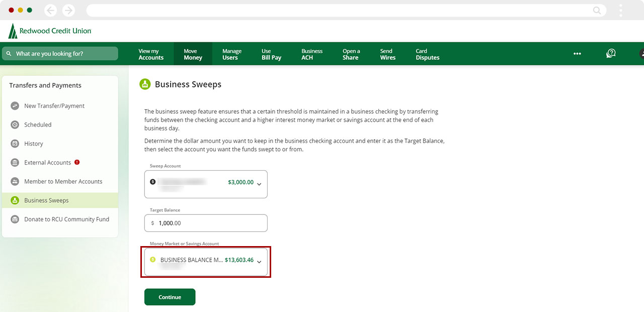
Task: Click the Redwood Credit Union logo
Action: (x=50, y=31)
